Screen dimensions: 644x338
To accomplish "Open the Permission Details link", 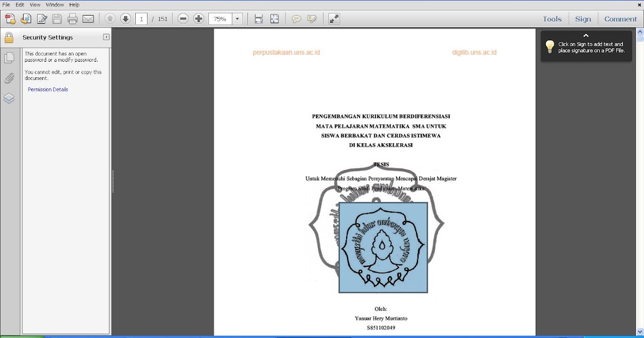I will pos(48,90).
